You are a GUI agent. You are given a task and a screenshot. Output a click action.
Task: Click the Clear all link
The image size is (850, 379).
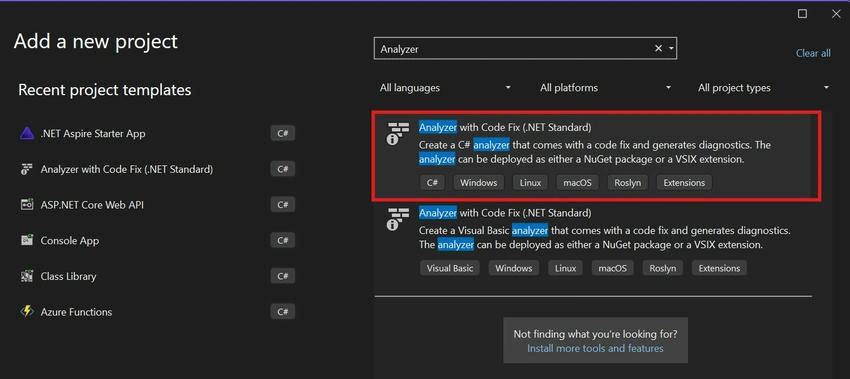tap(813, 53)
